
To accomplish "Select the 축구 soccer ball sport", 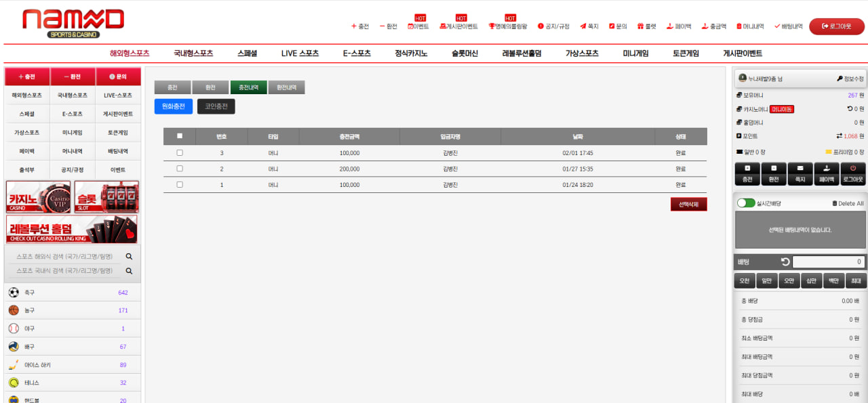I will click(x=14, y=293).
